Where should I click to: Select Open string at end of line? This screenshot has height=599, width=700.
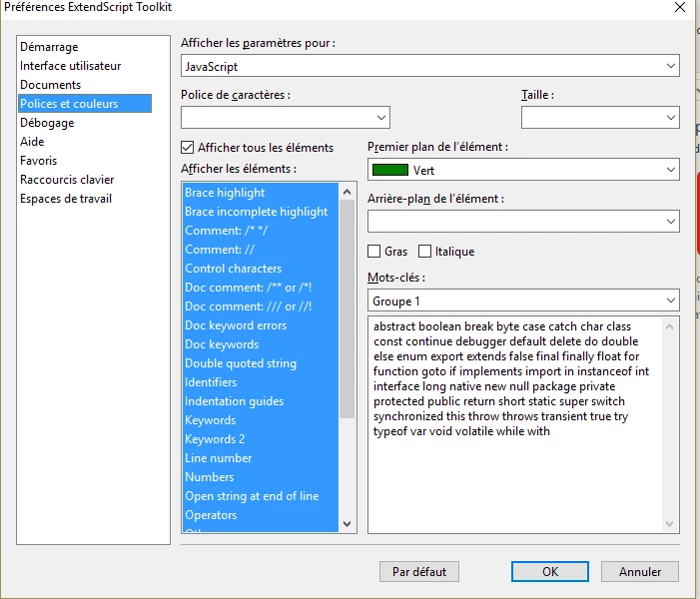(261, 496)
